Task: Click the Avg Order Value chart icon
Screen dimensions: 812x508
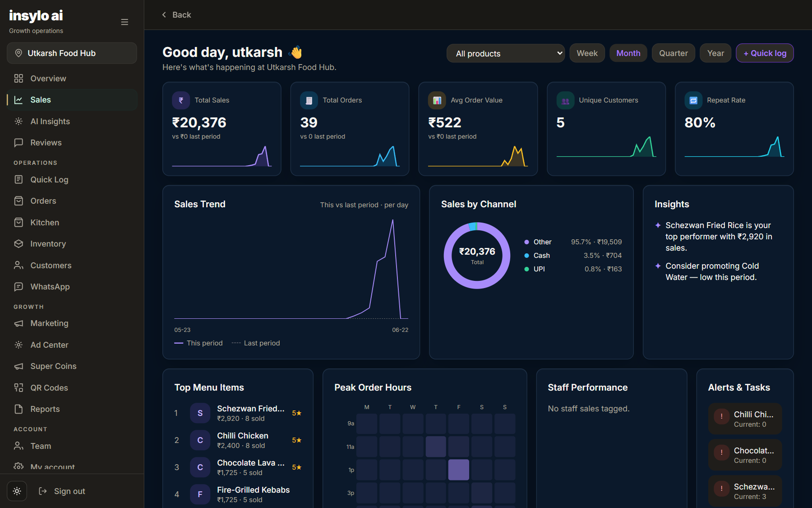Action: click(437, 100)
